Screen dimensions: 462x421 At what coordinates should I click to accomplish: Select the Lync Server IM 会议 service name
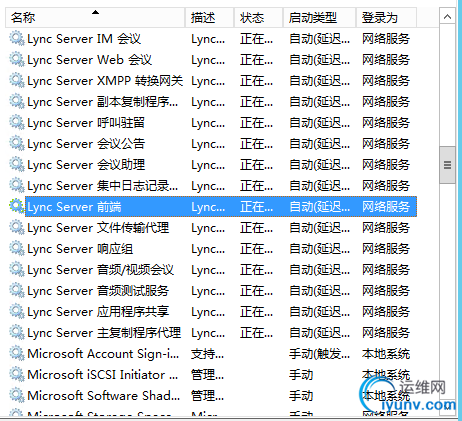(x=84, y=39)
